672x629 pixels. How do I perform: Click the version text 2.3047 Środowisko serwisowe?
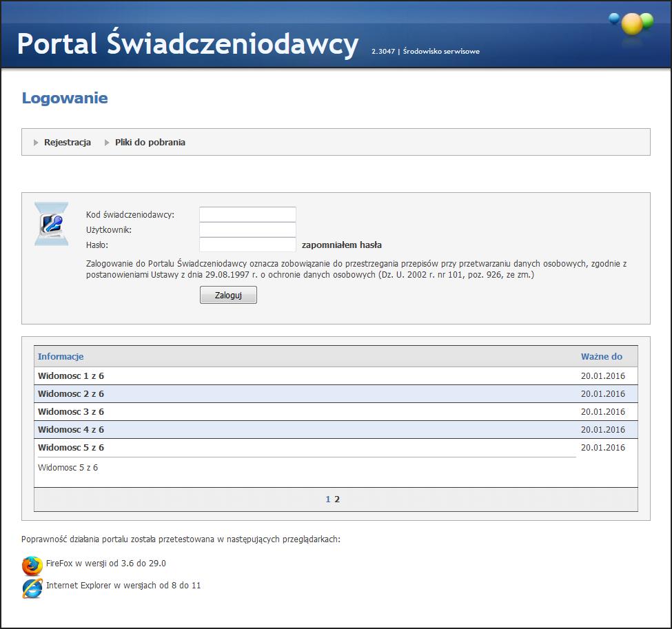425,52
